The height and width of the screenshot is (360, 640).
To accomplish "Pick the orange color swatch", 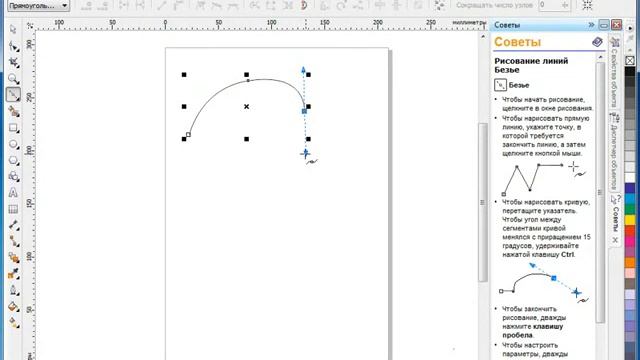I will tap(630, 262).
